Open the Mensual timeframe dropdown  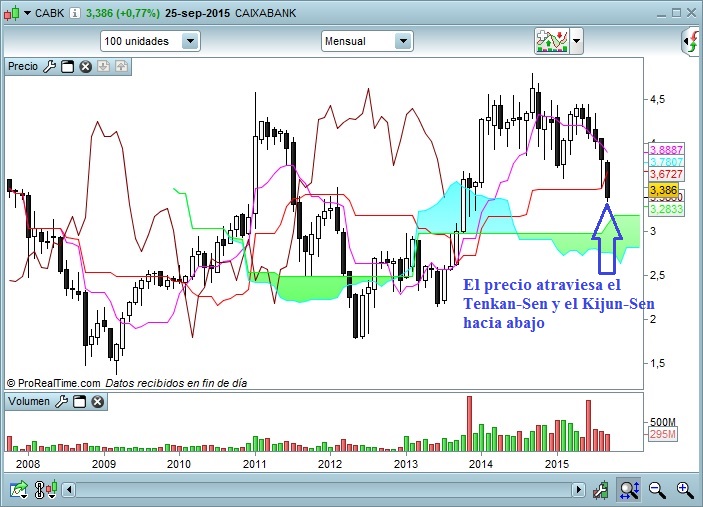[x=367, y=41]
